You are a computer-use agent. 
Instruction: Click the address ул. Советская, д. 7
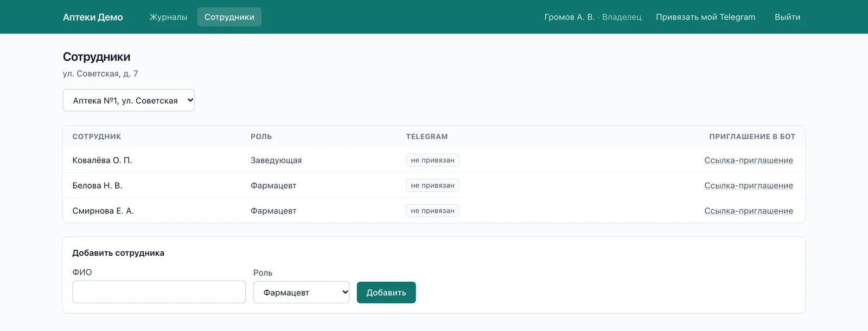[x=100, y=74]
